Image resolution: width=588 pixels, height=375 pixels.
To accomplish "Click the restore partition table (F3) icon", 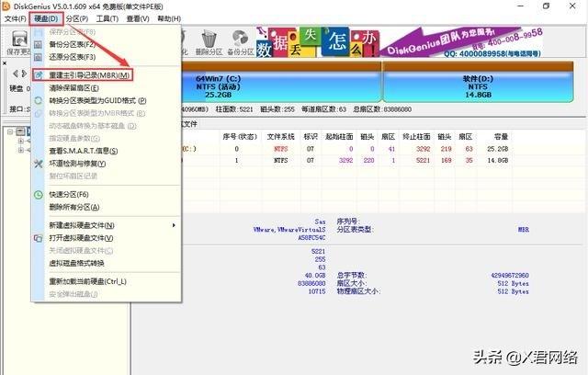I will tap(39, 57).
